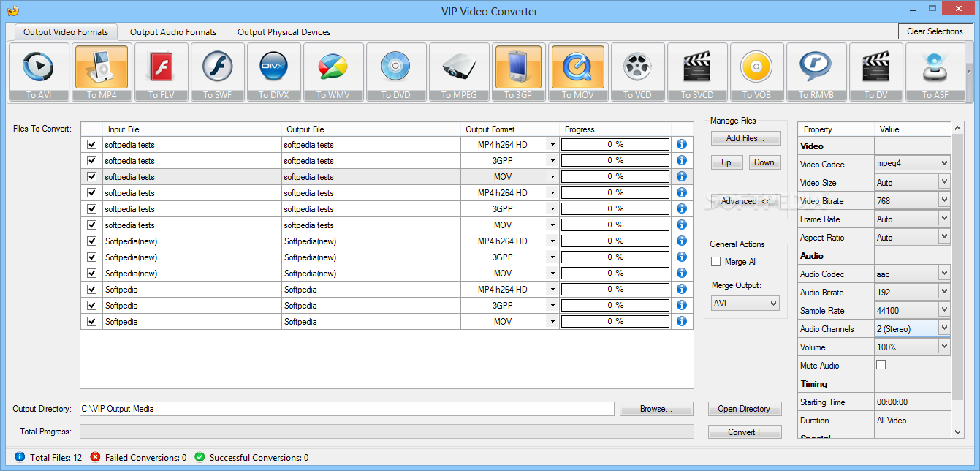
Task: Select the To AVI format icon
Action: pyautogui.click(x=39, y=72)
